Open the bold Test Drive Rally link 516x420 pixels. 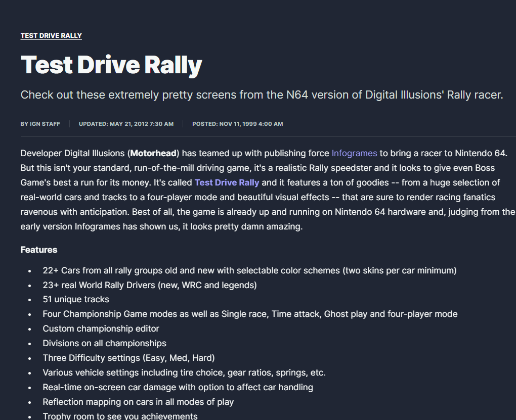coord(227,182)
